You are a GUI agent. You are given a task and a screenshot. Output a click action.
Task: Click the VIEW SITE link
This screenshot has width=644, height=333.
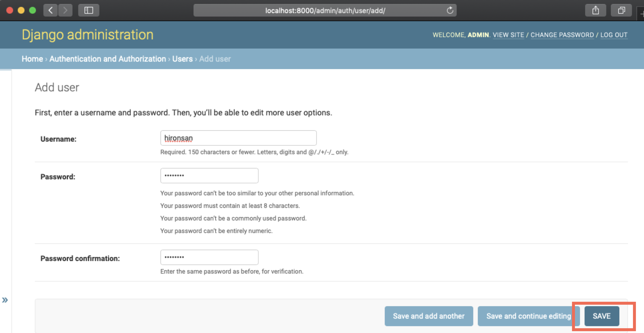[508, 35]
